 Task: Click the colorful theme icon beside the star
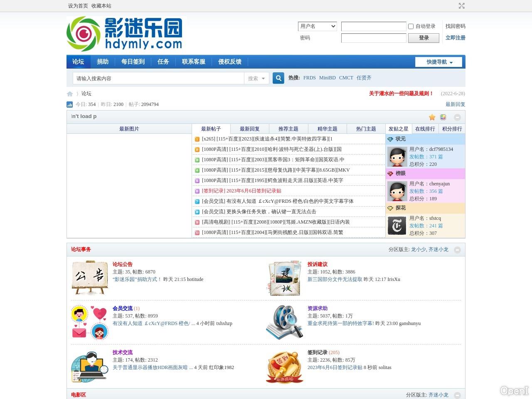[443, 117]
